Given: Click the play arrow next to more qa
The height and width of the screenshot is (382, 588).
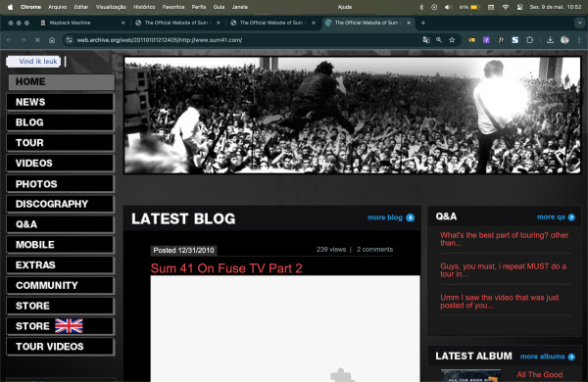Looking at the screenshot, I should click(x=571, y=217).
